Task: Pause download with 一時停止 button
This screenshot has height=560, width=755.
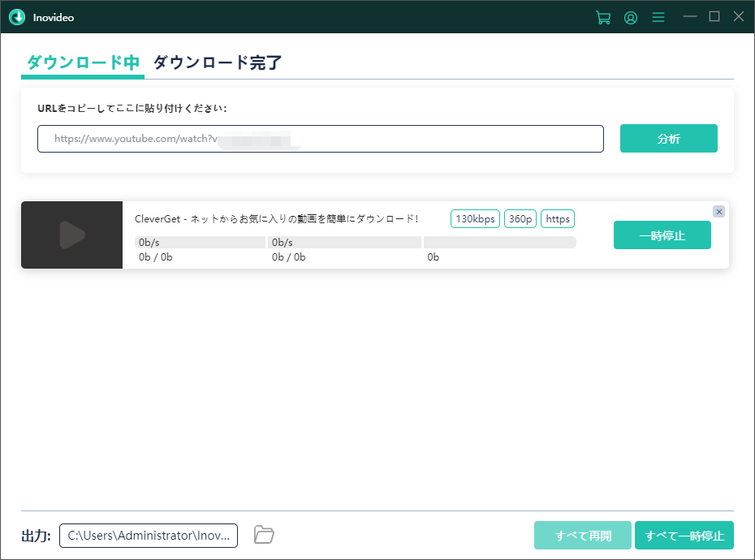Action: 662,235
